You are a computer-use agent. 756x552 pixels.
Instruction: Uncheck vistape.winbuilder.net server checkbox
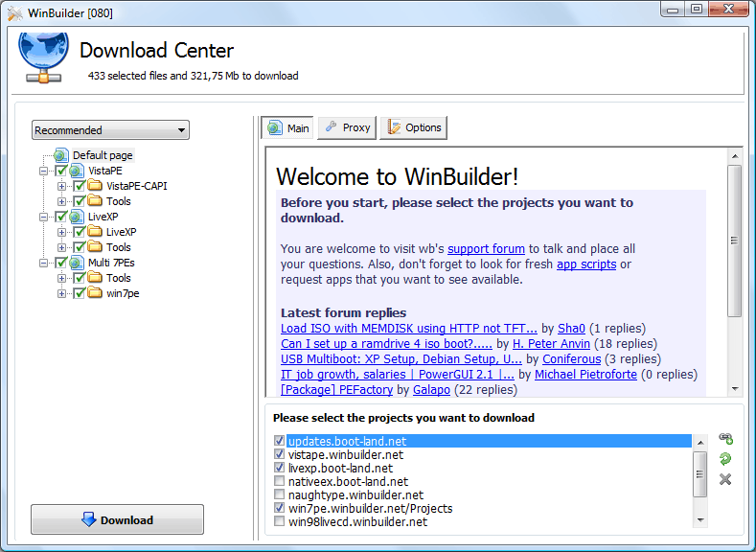coord(279,454)
